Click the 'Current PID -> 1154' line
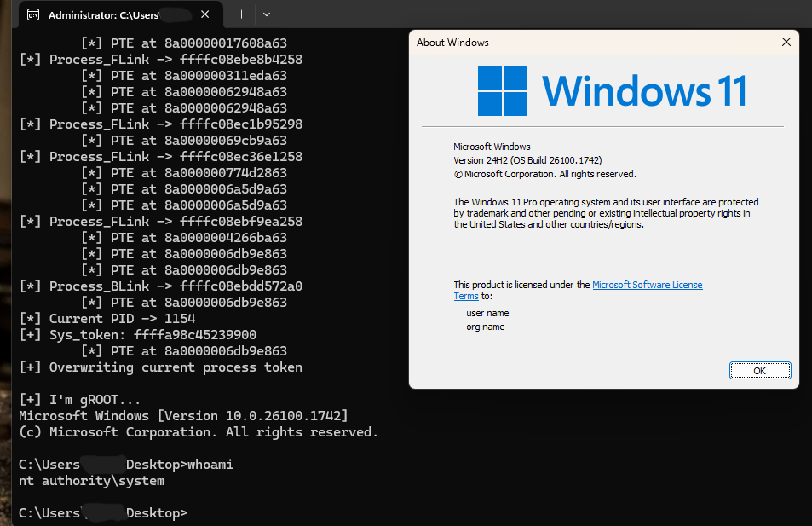The image size is (812, 526). pos(107,319)
